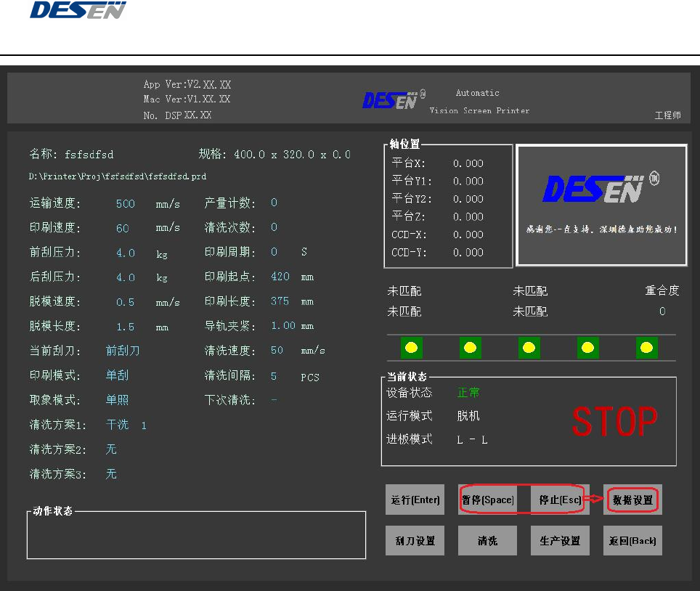Click the last yellow indicator light
The height and width of the screenshot is (591, 700).
[x=647, y=349]
